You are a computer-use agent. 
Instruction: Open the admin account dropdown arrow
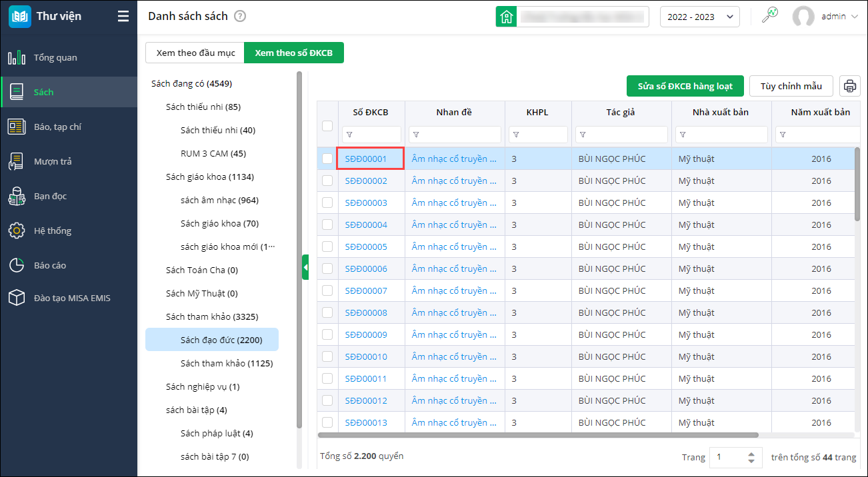coord(855,17)
